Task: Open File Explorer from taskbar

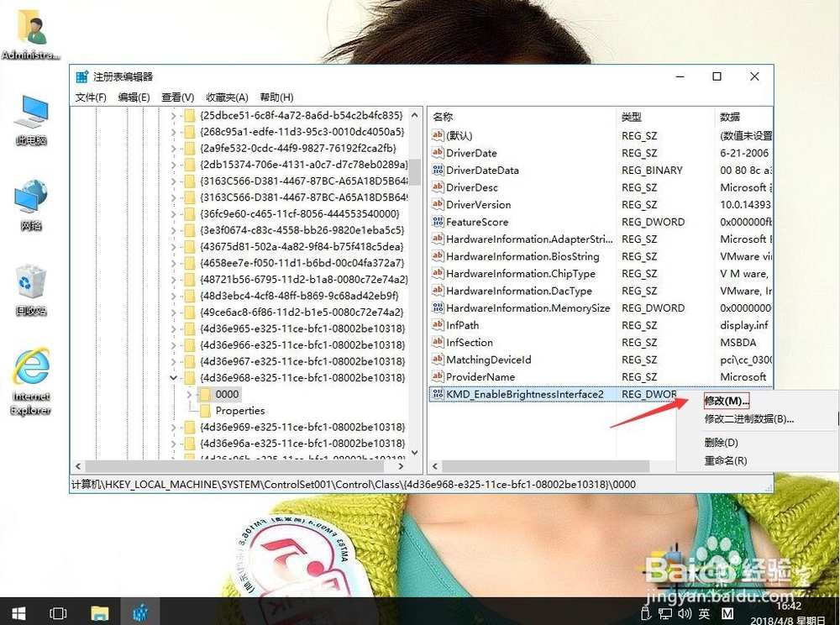Action: tap(100, 612)
